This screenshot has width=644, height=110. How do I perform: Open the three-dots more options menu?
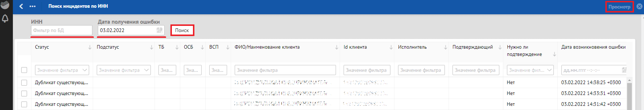32,6
